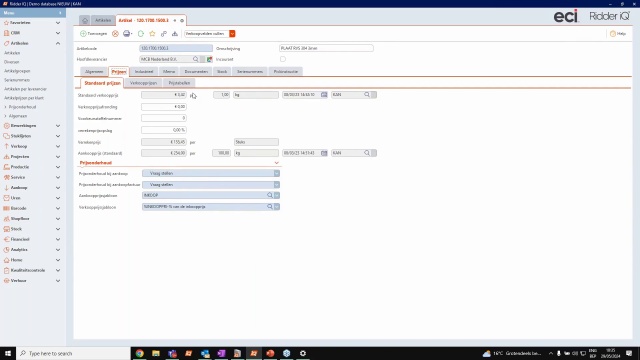Image resolution: width=640 pixels, height=360 pixels.
Task: Click the link chain toolbar icon
Action: click(x=164, y=34)
